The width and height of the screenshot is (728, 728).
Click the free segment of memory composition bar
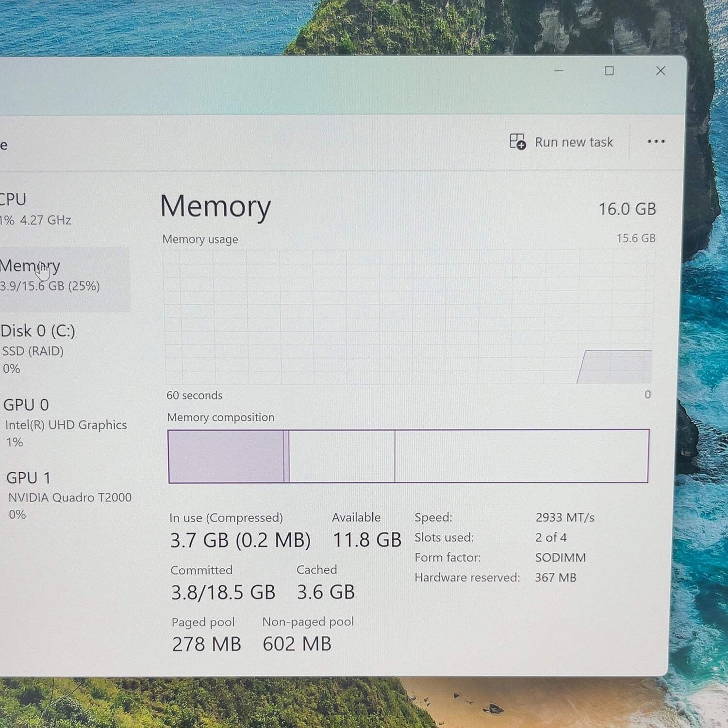522,456
